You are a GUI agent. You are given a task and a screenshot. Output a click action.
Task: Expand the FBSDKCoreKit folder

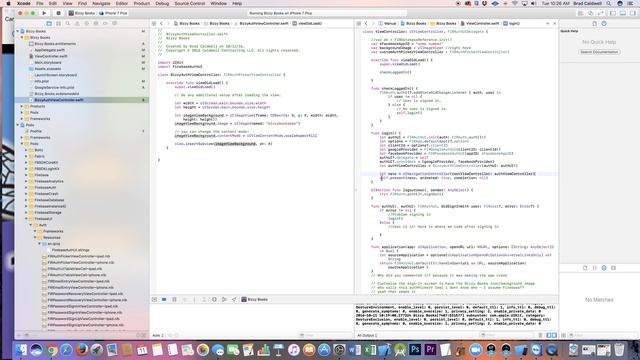(26, 162)
